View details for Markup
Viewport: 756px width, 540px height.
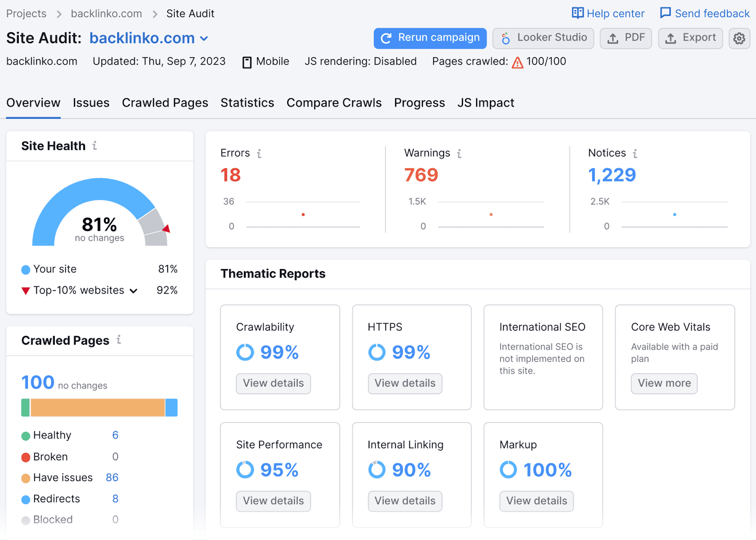click(536, 501)
